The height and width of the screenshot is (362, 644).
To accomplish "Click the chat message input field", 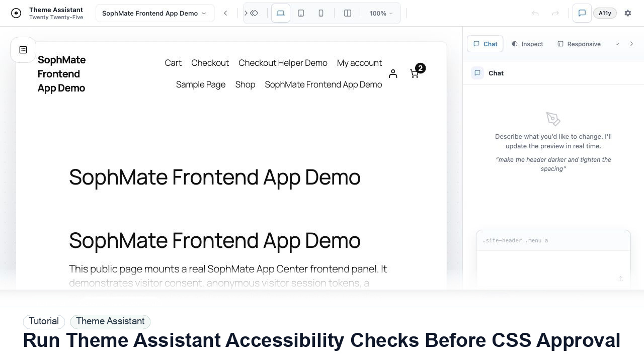I will point(553,269).
